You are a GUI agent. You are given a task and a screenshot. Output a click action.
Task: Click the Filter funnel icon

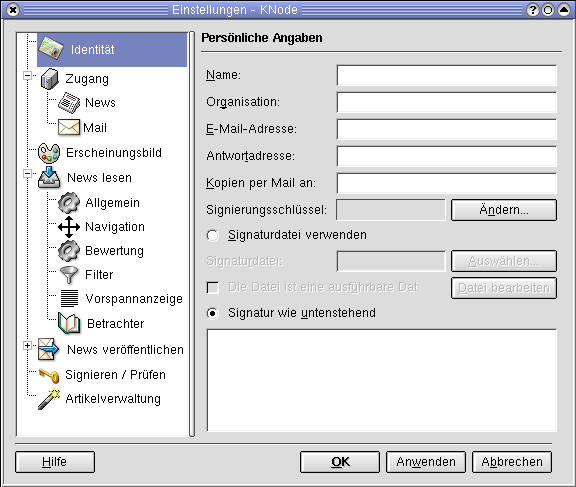coord(69,275)
